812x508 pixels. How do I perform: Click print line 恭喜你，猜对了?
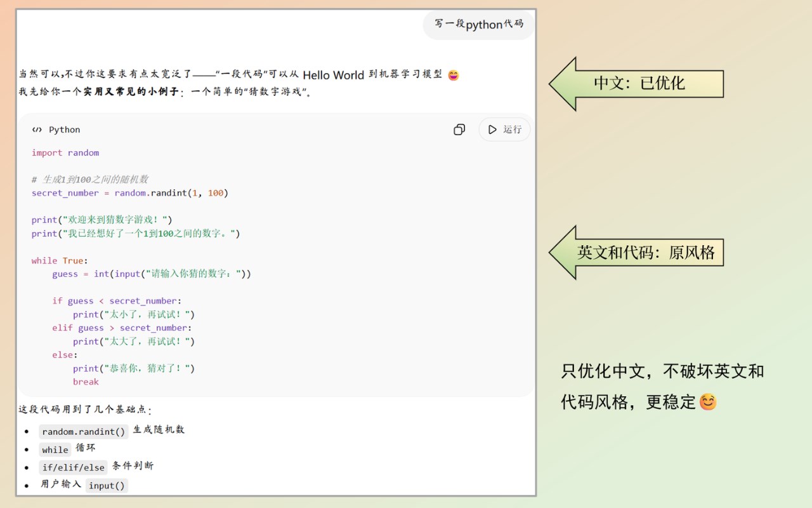(x=134, y=368)
